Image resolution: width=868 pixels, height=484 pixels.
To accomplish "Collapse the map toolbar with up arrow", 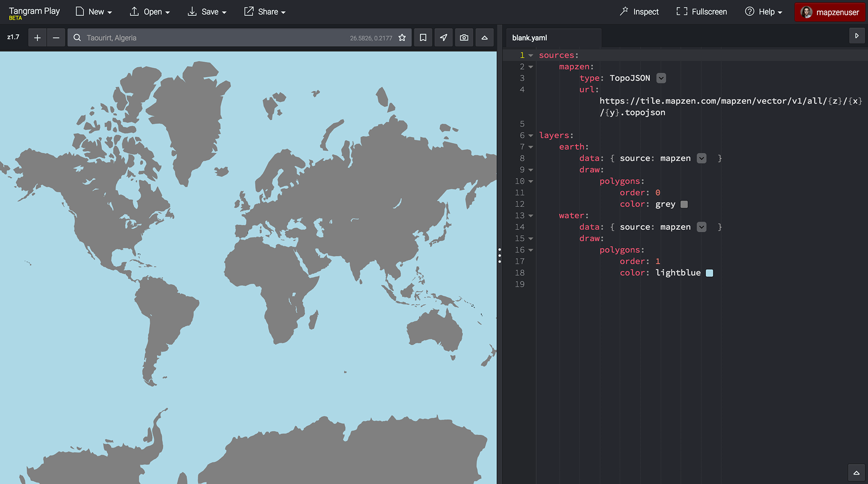I will [484, 38].
